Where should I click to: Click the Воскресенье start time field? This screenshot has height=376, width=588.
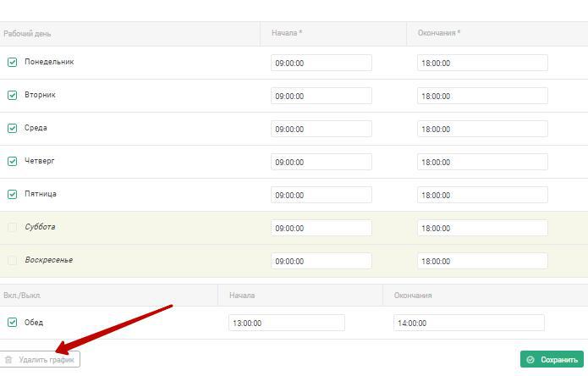click(321, 261)
